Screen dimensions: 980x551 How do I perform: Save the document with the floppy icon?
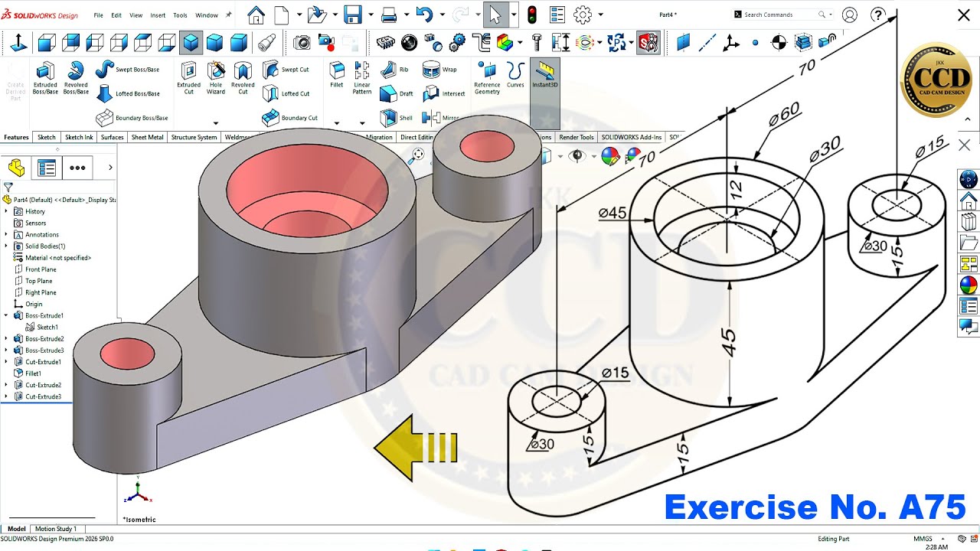(352, 15)
